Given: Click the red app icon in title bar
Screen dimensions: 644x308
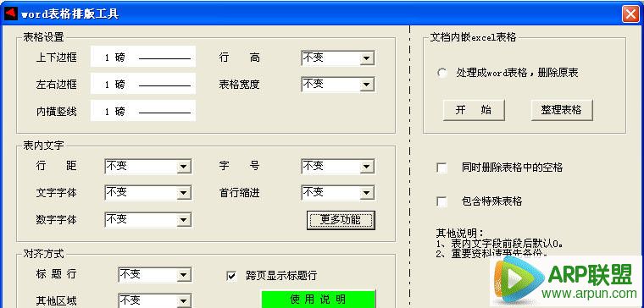Looking at the screenshot, I should tap(11, 14).
